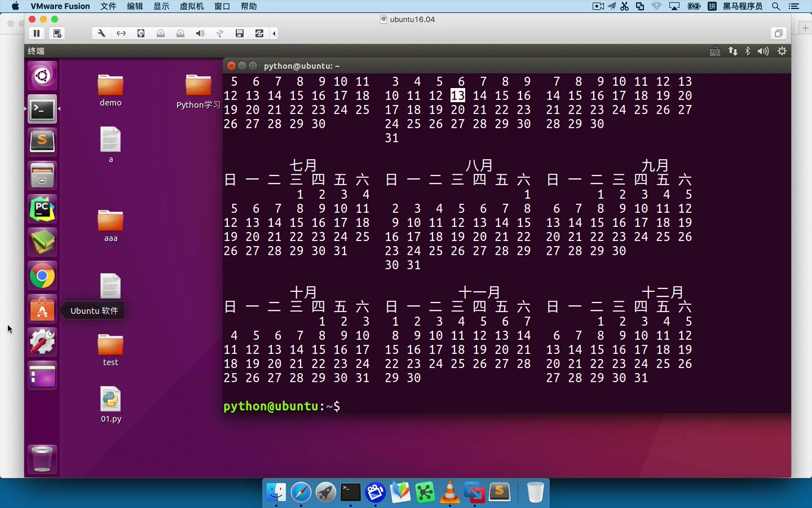This screenshot has height=508, width=812.
Task: Open macOS Trash in the Dock
Action: pyautogui.click(x=535, y=493)
